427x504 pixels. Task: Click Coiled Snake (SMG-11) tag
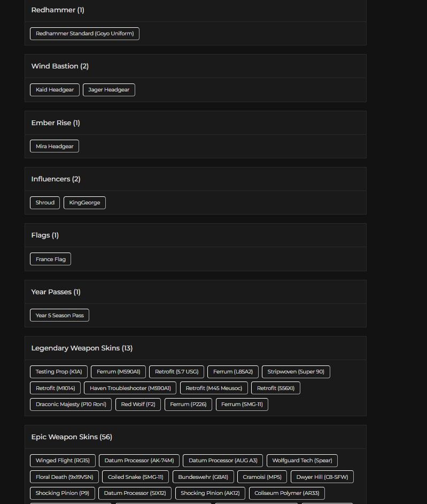click(136, 477)
